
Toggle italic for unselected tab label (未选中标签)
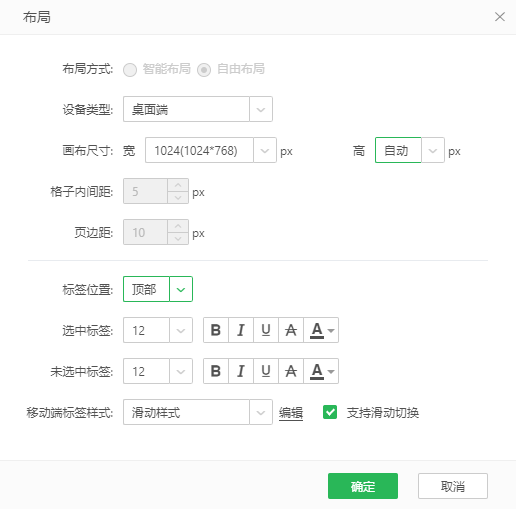coord(241,371)
